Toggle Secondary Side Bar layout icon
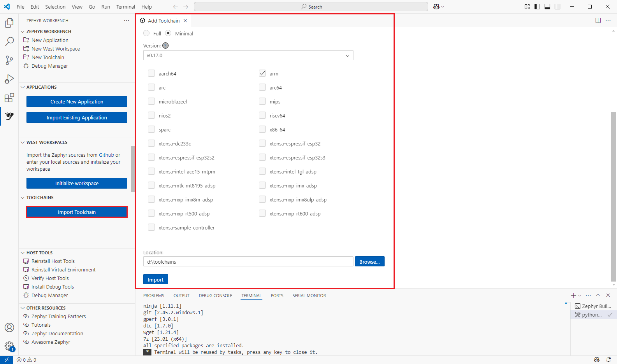The height and width of the screenshot is (364, 617). [557, 7]
